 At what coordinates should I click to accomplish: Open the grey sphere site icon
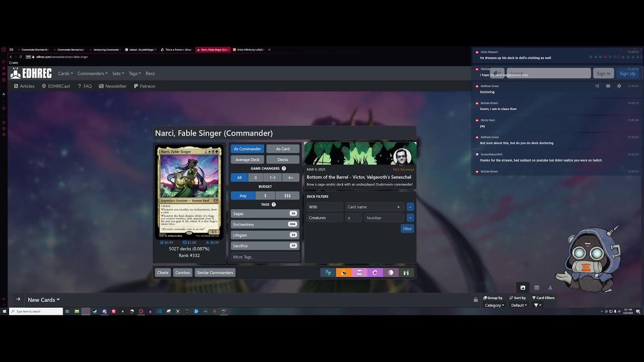[x=390, y=273]
